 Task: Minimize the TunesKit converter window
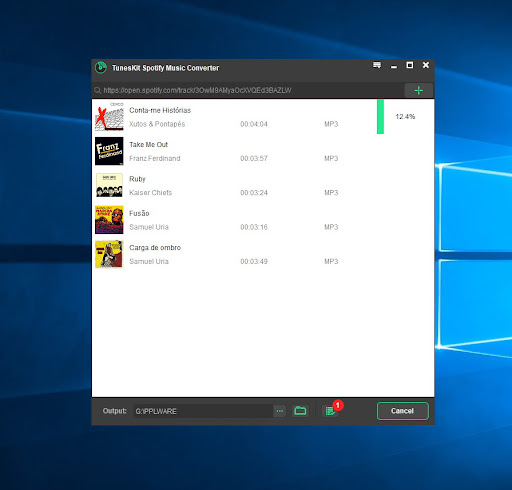(x=394, y=66)
